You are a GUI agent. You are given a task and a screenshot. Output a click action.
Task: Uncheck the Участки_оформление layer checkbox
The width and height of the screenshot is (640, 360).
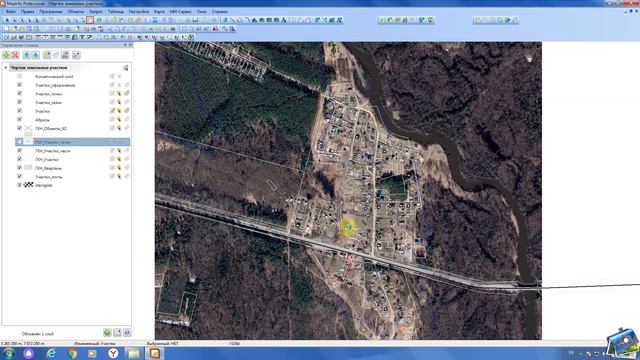[x=19, y=85]
